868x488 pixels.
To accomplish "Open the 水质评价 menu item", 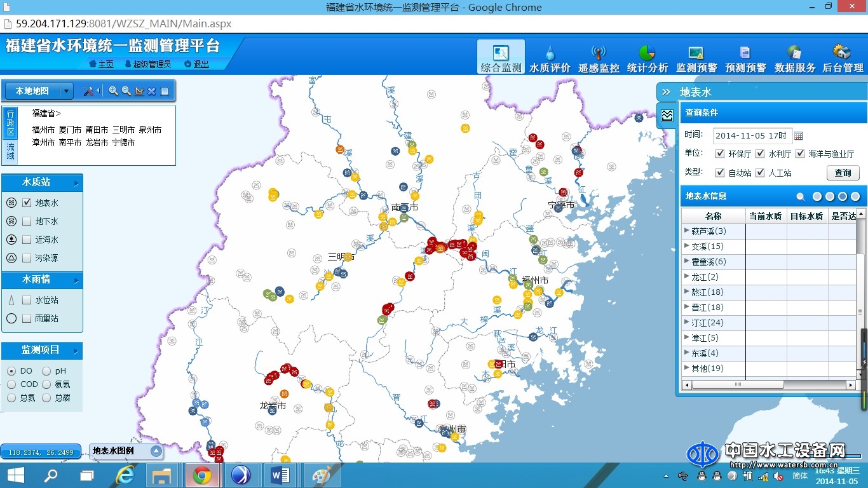I will 550,58.
